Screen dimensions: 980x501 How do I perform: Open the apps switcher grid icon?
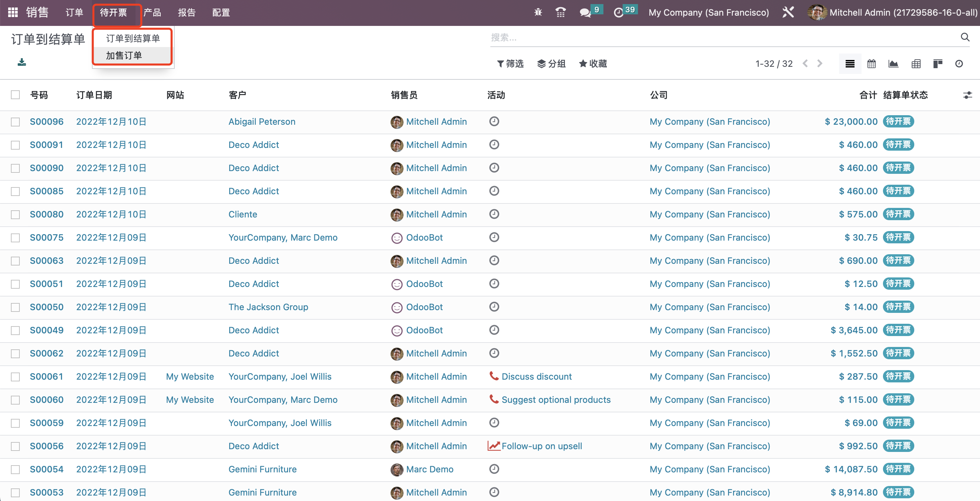(13, 12)
